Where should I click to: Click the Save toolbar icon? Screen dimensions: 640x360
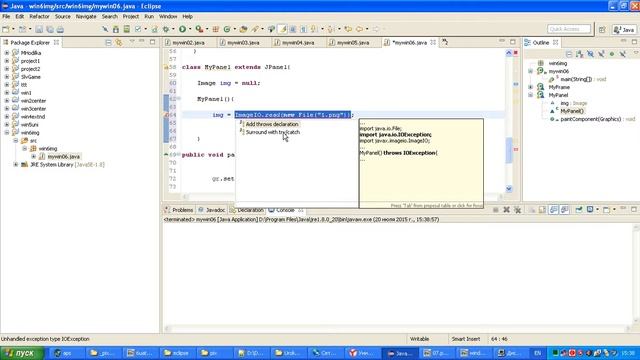coord(39,29)
